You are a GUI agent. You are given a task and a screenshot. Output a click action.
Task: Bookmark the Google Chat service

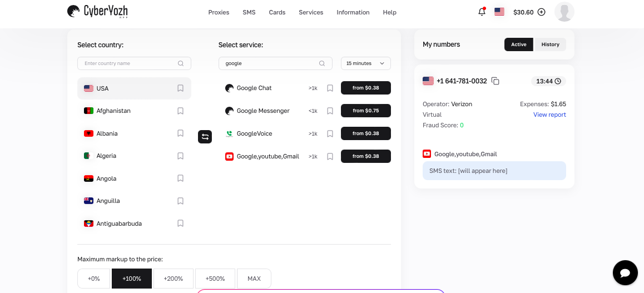pyautogui.click(x=330, y=88)
